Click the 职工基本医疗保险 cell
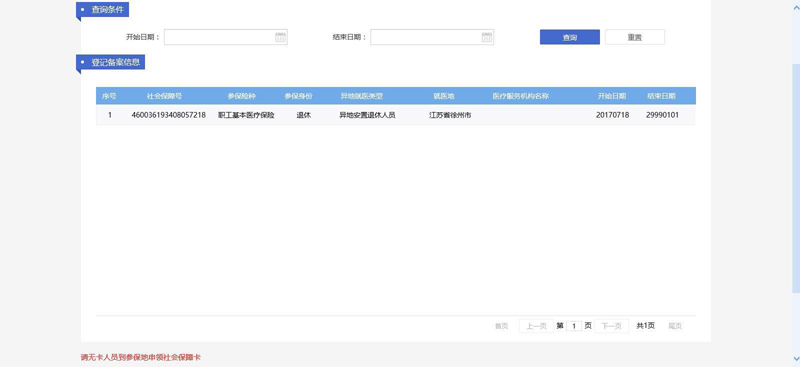 click(246, 115)
